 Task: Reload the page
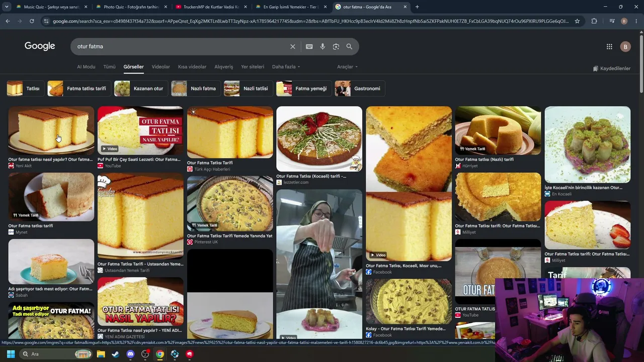click(32, 21)
